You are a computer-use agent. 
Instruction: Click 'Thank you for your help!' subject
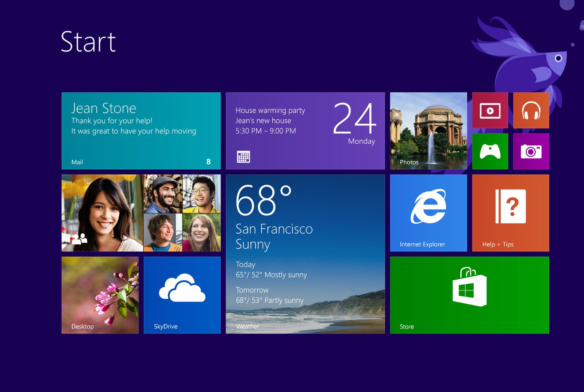pyautogui.click(x=112, y=121)
